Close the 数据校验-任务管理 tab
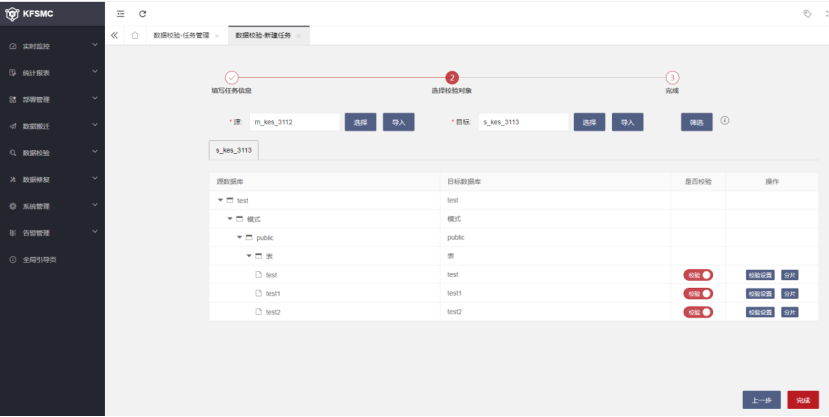The width and height of the screenshot is (829, 417). [x=217, y=36]
